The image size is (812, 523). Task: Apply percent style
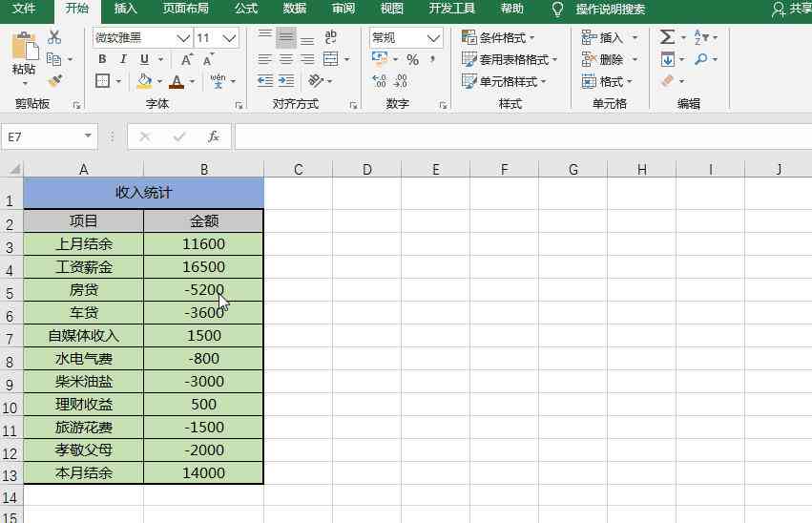(x=413, y=59)
